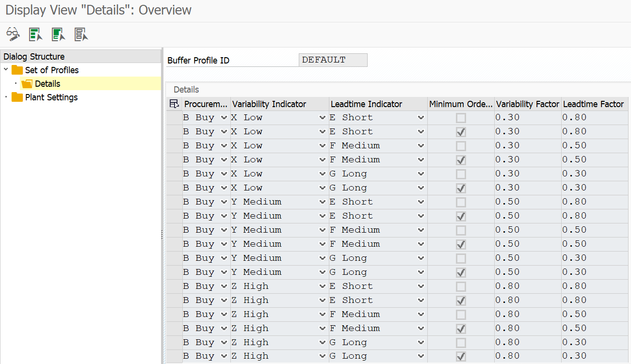Click row selector of checked Y Medium, E Short row
The height and width of the screenshot is (364, 631).
click(x=174, y=216)
